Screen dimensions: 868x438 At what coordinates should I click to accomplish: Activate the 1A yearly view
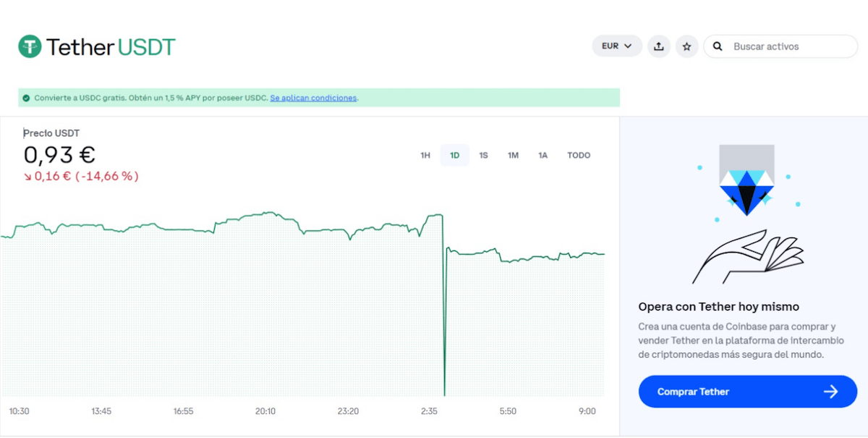[x=542, y=155]
